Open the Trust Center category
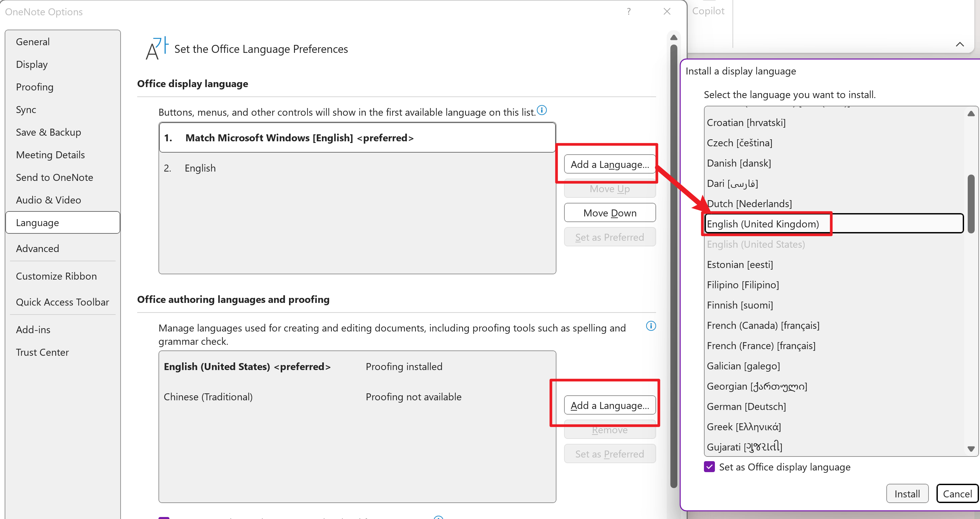This screenshot has height=519, width=980. (63, 352)
